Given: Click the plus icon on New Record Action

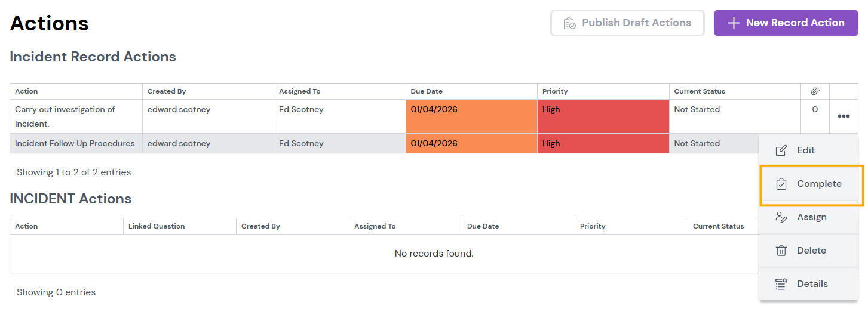Looking at the screenshot, I should point(734,23).
